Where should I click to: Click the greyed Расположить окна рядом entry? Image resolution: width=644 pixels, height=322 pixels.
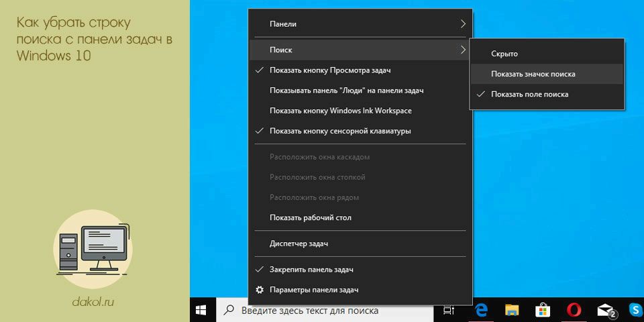point(360,197)
